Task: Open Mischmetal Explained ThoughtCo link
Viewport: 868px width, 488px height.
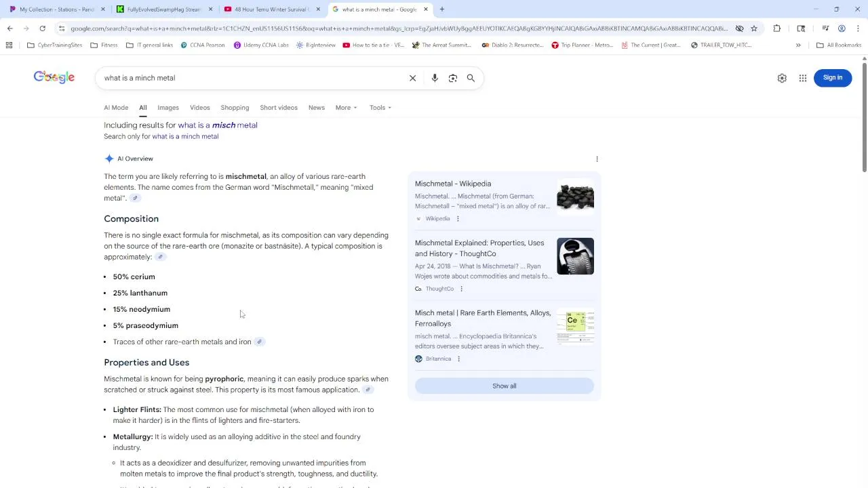Action: [479, 248]
